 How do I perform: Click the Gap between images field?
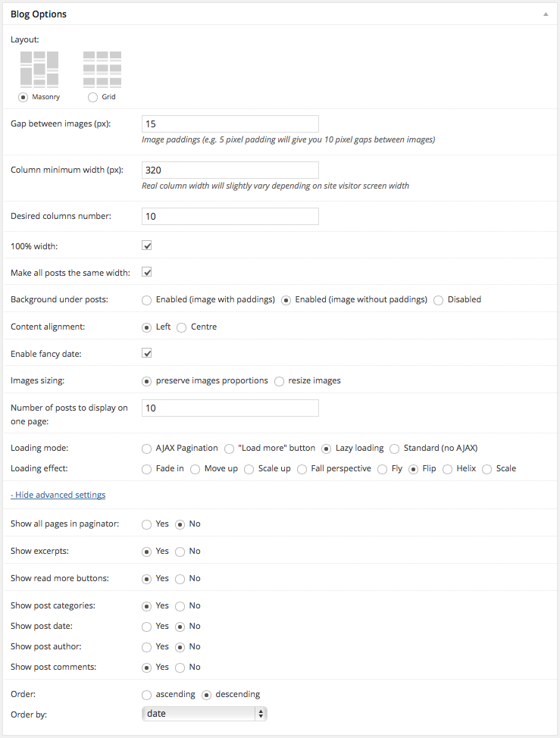[x=230, y=124]
